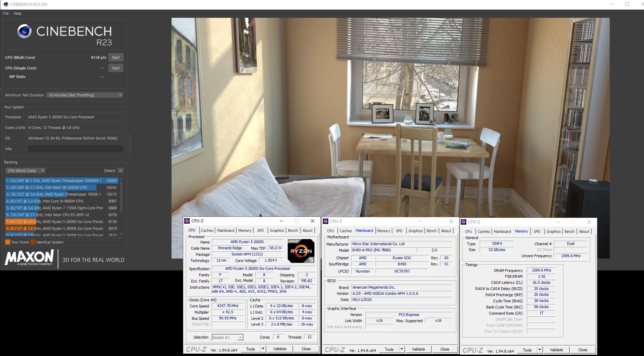The height and width of the screenshot is (356, 644).
Task: Click the Processor name field in Cinebench
Action: click(75, 117)
